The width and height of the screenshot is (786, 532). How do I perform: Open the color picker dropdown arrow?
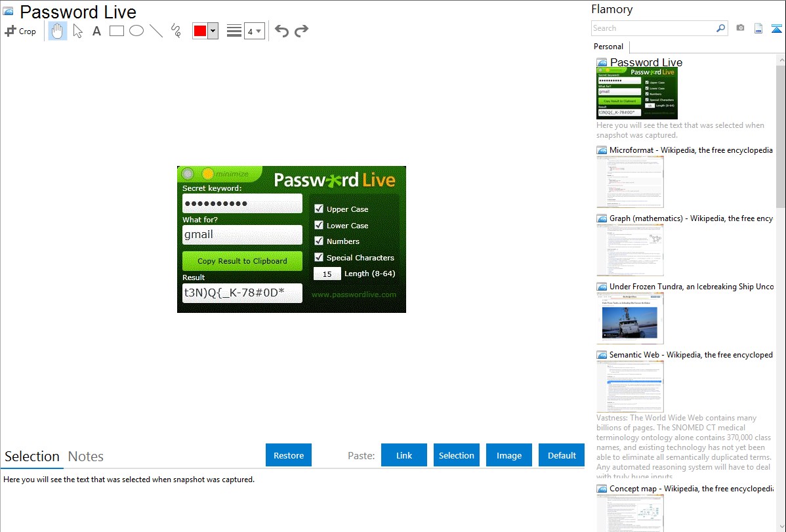click(213, 31)
